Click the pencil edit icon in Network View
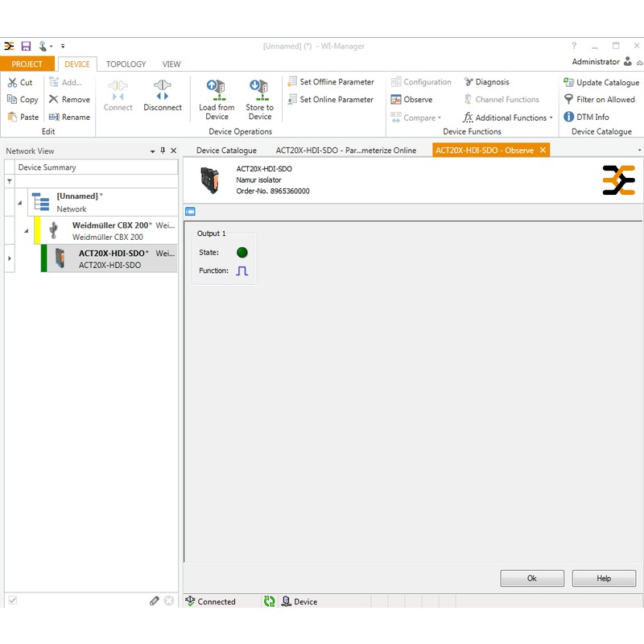Viewport: 644px width, 644px height. [155, 601]
